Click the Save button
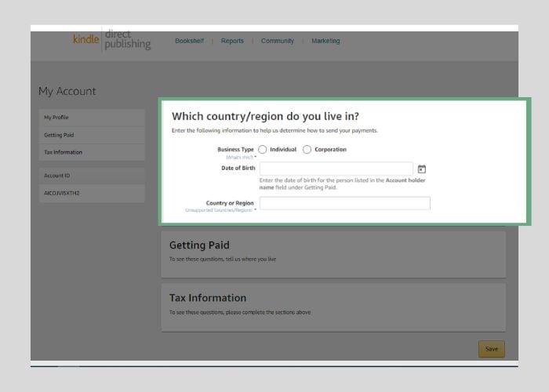 (492, 349)
